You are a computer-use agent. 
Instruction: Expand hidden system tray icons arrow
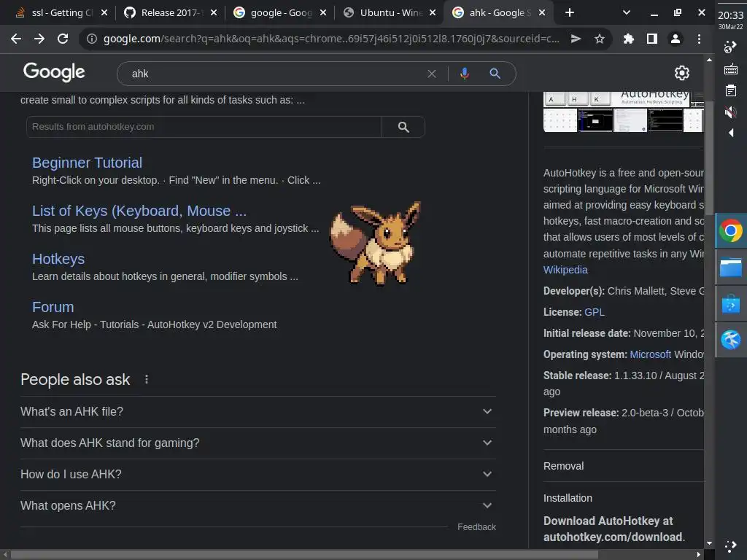[x=731, y=133]
